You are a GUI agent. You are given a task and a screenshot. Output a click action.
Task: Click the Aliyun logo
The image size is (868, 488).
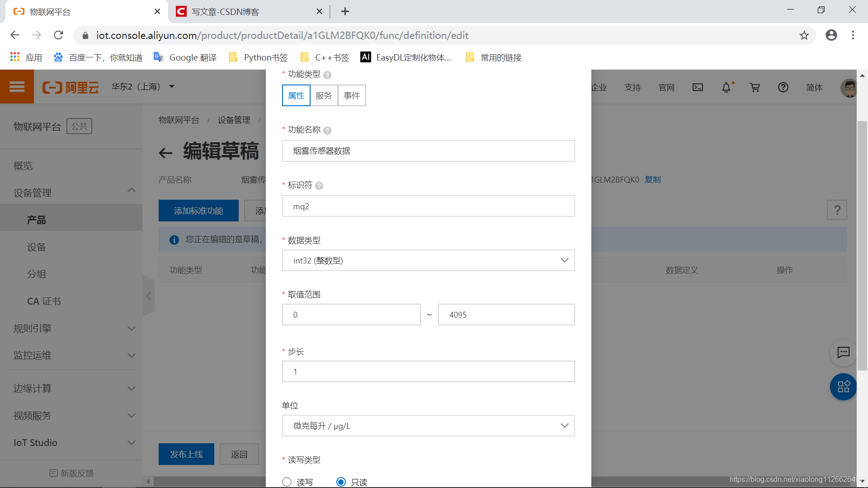click(71, 87)
